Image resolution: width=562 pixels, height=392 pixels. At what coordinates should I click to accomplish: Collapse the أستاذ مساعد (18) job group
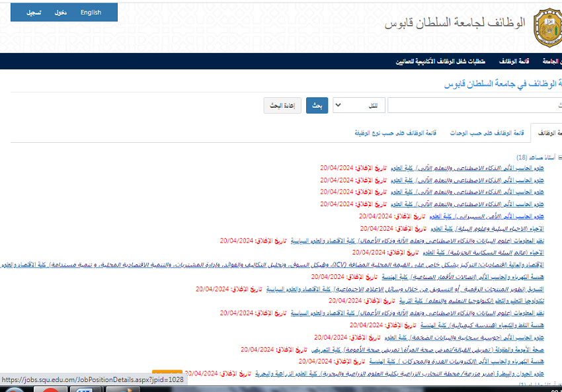coord(559,157)
